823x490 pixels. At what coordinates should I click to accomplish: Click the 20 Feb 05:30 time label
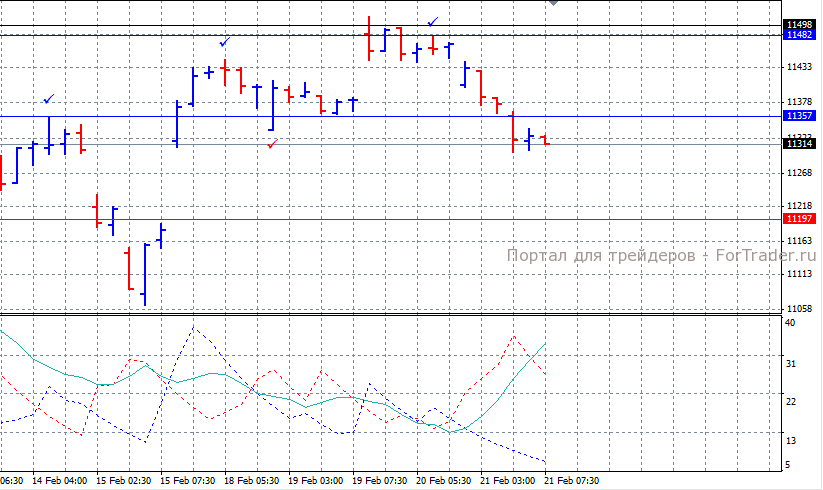tap(444, 481)
